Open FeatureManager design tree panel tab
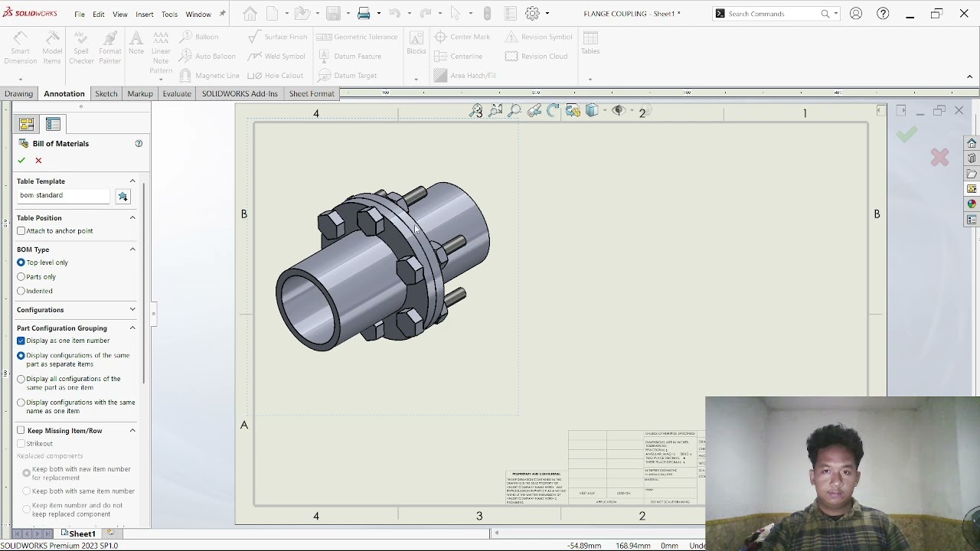Screen dimensions: 980x551 point(27,124)
